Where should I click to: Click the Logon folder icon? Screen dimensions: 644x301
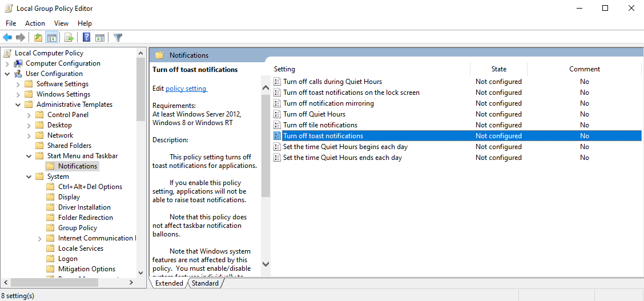point(50,259)
